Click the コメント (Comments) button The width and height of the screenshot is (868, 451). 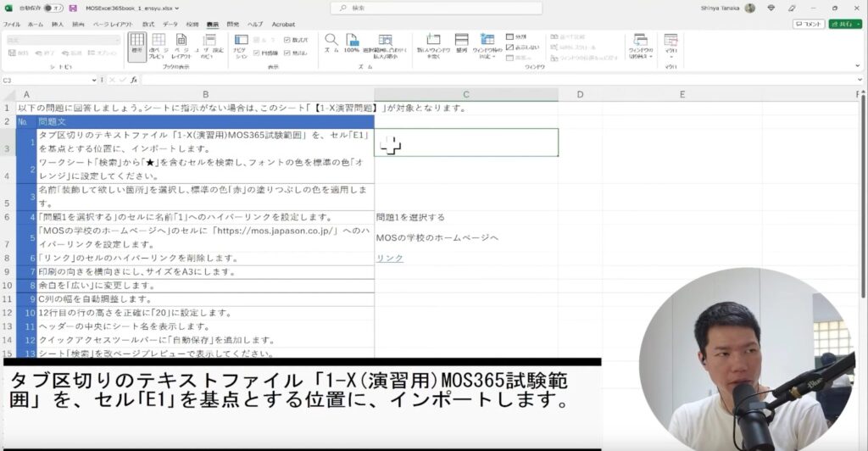point(809,25)
